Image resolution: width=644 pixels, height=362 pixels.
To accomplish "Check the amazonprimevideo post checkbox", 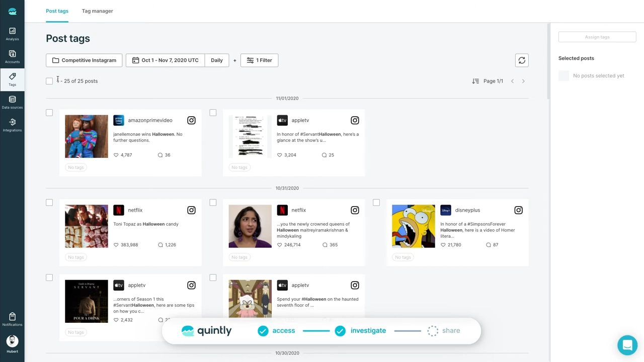I will pyautogui.click(x=49, y=113).
